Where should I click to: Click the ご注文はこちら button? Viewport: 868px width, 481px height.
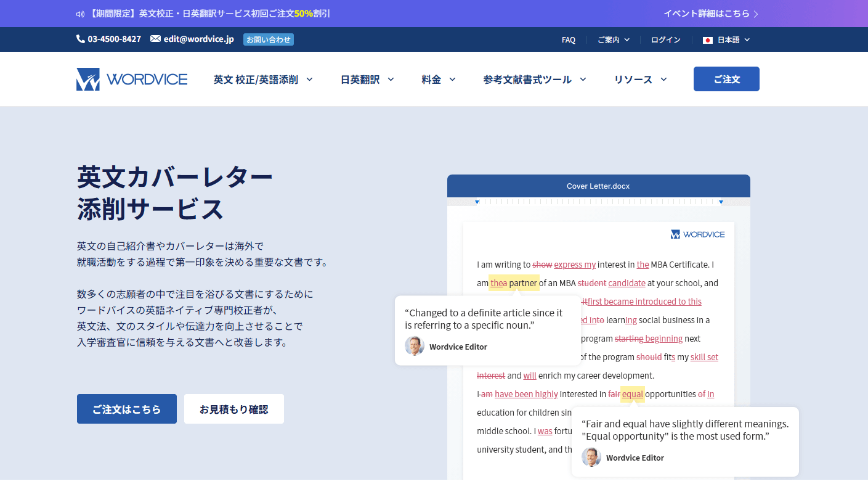coord(127,409)
